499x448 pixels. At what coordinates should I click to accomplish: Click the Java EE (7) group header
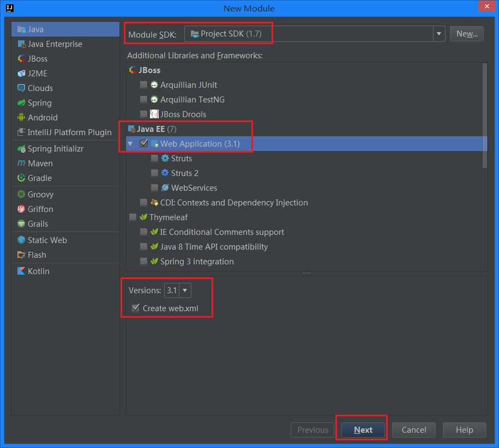tap(152, 129)
